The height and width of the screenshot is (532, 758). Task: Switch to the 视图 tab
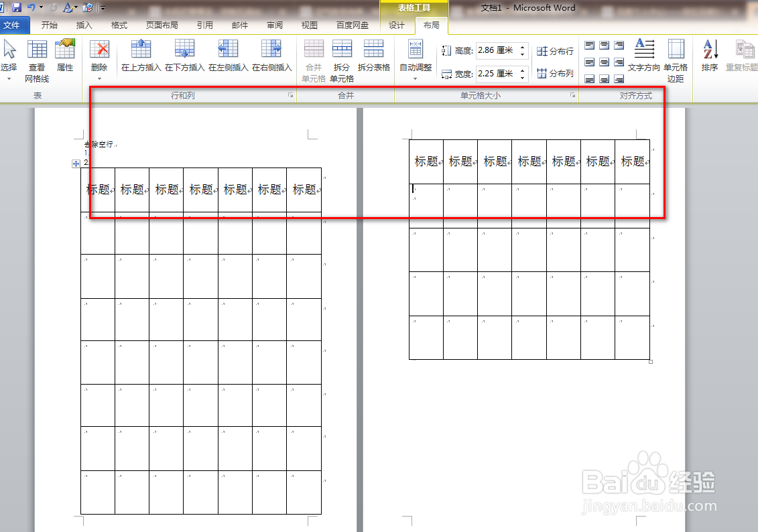[310, 25]
